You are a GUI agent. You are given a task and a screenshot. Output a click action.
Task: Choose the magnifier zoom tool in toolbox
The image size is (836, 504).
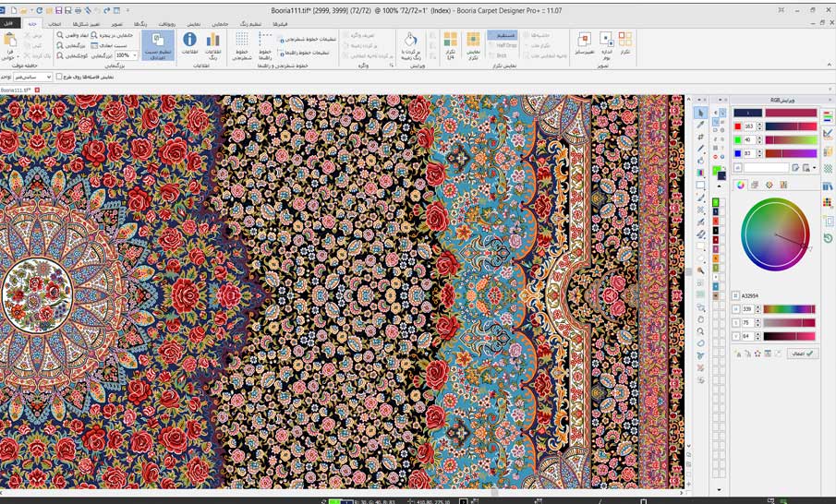pos(700,331)
